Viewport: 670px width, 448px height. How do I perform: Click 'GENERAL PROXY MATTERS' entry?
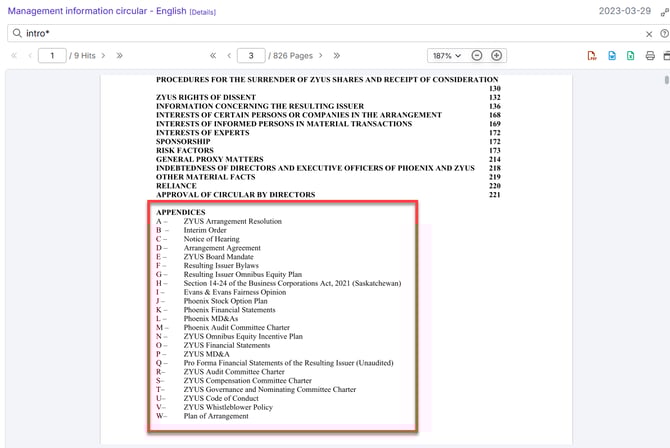click(x=210, y=159)
